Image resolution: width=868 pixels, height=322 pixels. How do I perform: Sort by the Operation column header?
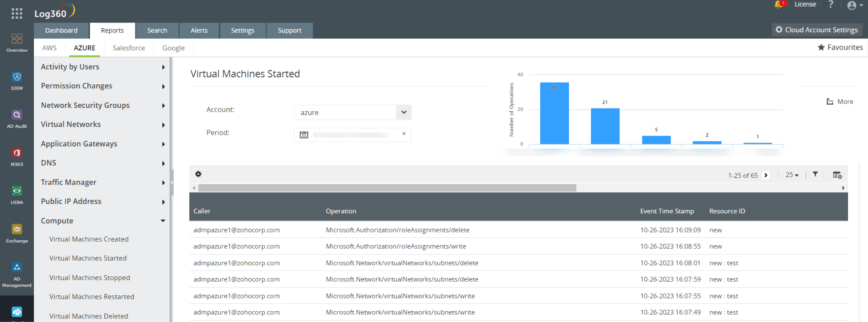(341, 211)
